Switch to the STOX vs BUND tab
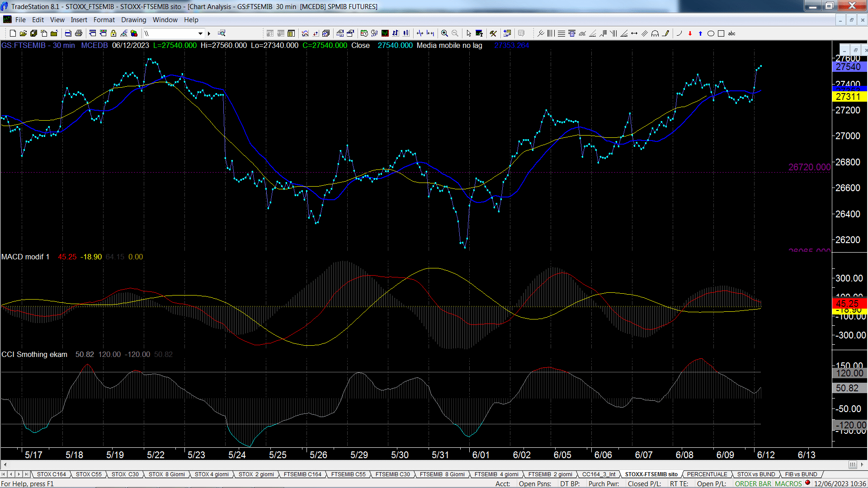 [756, 474]
